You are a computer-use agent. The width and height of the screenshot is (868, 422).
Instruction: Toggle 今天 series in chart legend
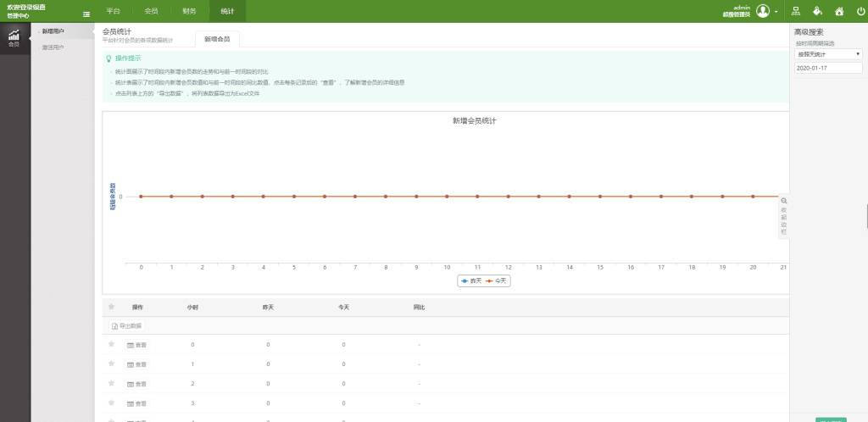[496, 281]
